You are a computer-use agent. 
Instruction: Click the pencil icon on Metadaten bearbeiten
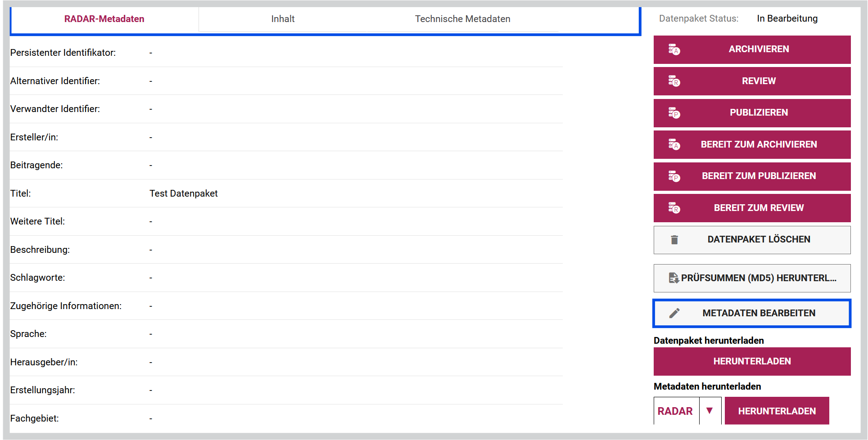click(x=674, y=313)
